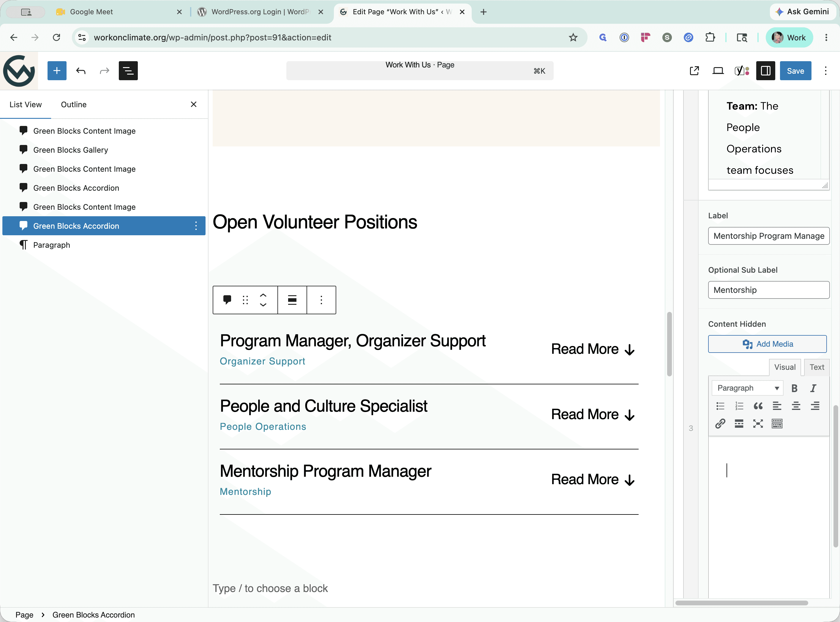Insert a bulleted list
The height and width of the screenshot is (622, 840).
coord(720,406)
